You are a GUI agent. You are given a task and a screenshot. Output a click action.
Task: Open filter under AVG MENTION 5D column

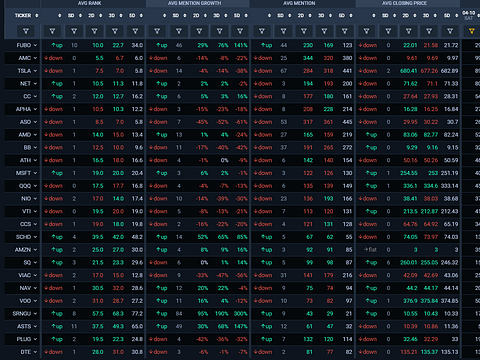pyautogui.click(x=345, y=31)
